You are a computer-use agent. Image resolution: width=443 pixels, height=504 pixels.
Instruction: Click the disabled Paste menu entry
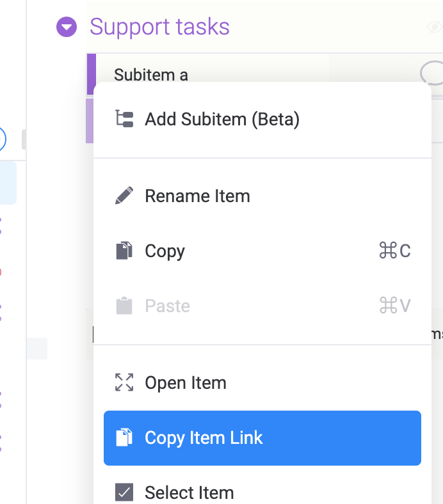[167, 306]
